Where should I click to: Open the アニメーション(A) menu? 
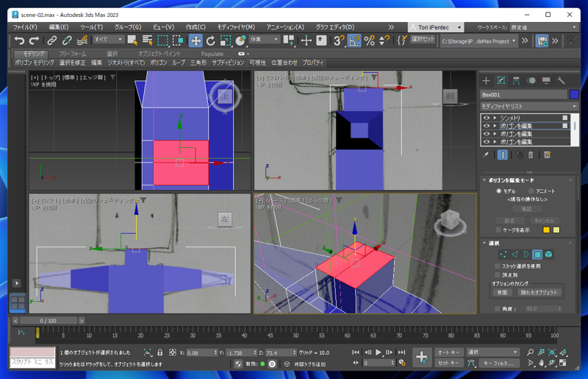285,27
